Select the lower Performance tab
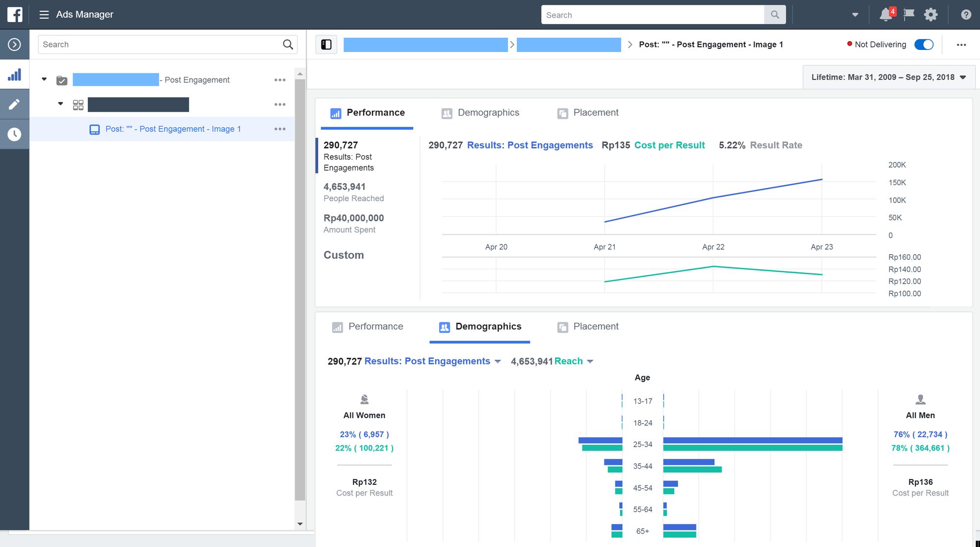 (367, 327)
